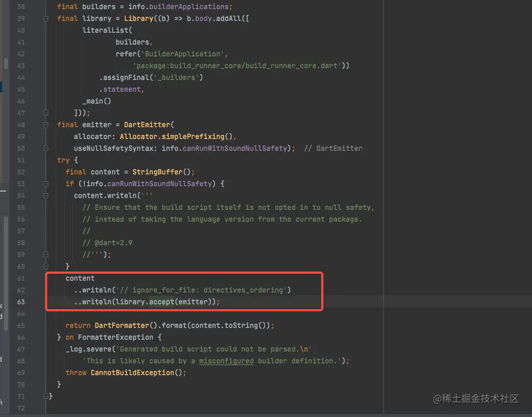The image size is (532, 417).
Task: Click the '_builders' string literal
Action: 176,77
